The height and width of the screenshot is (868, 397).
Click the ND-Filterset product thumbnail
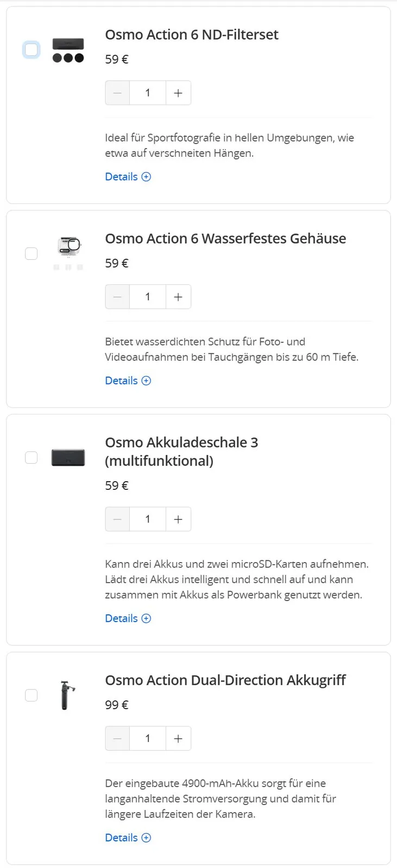[68, 50]
